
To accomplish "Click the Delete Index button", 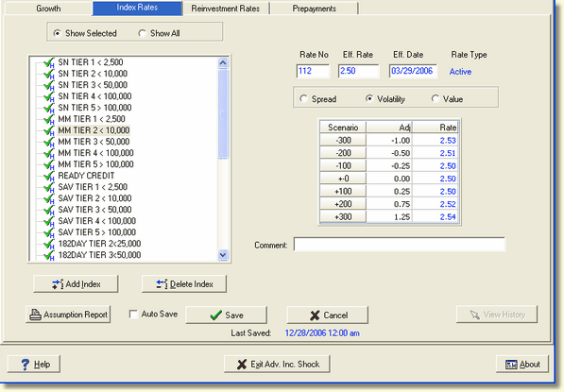I will coord(184,284).
